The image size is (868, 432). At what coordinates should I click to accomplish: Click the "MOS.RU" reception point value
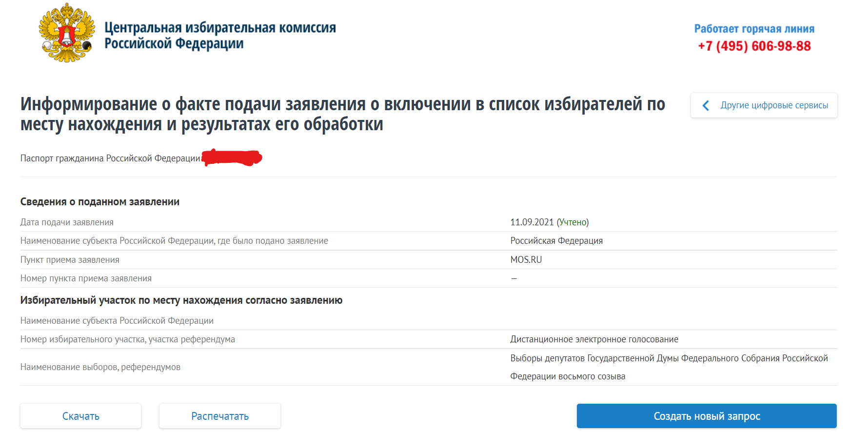(526, 260)
